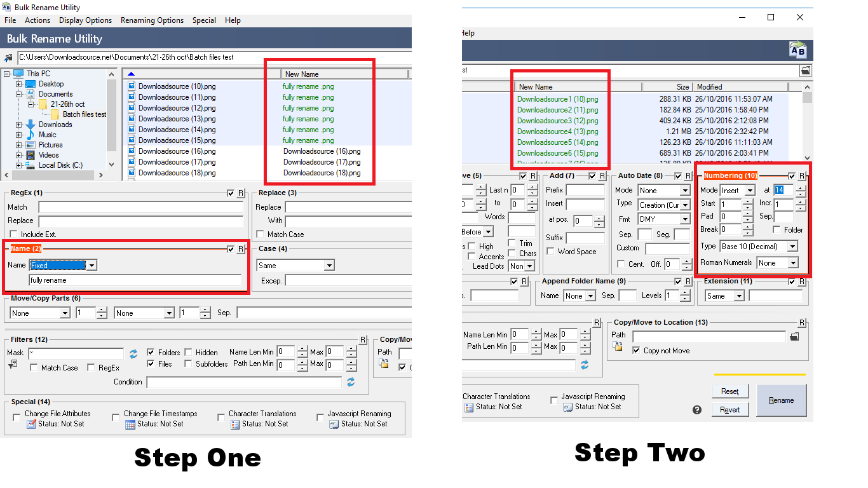The image size is (868, 488).
Task: Open the File menu
Action: (10, 20)
